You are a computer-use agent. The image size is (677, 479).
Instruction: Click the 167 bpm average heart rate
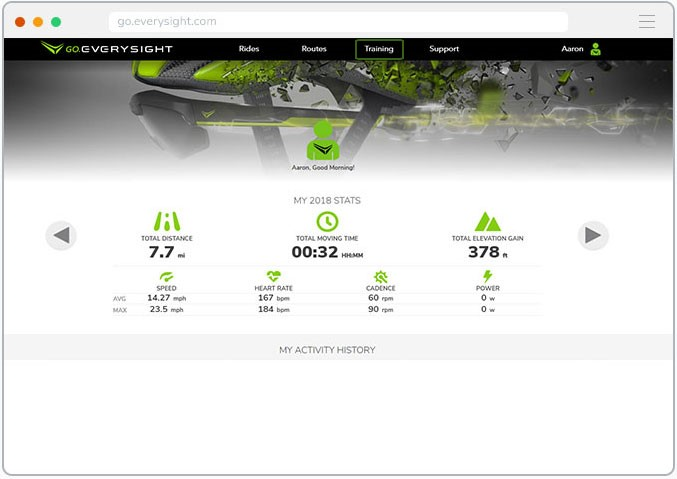click(x=274, y=298)
